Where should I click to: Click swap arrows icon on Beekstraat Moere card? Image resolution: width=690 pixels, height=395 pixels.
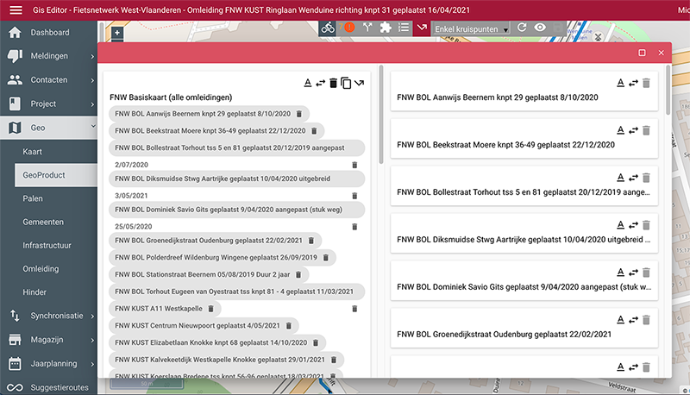pos(633,130)
